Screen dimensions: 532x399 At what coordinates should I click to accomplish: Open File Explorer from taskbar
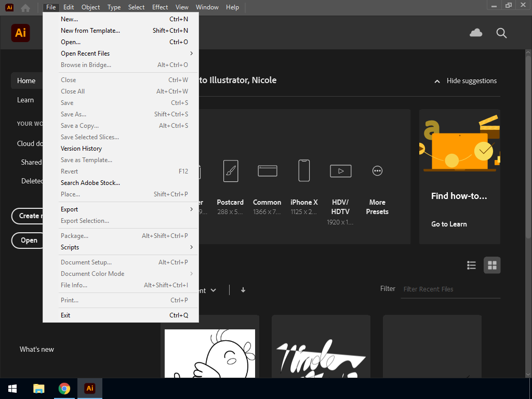(x=38, y=389)
